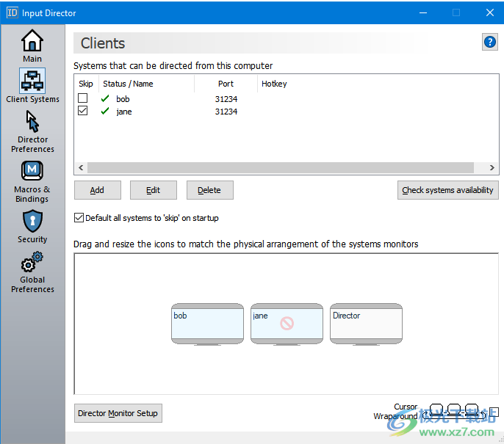Minimize the Input Director window
The width and height of the screenshot is (504, 444).
coord(423,12)
